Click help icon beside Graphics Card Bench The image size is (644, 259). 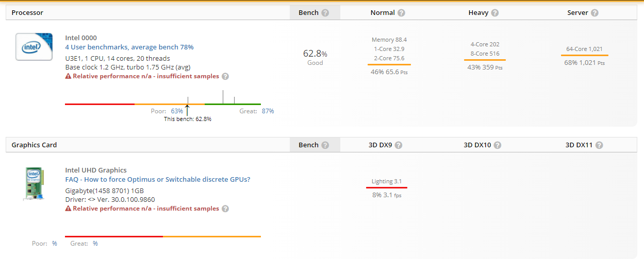click(x=325, y=145)
